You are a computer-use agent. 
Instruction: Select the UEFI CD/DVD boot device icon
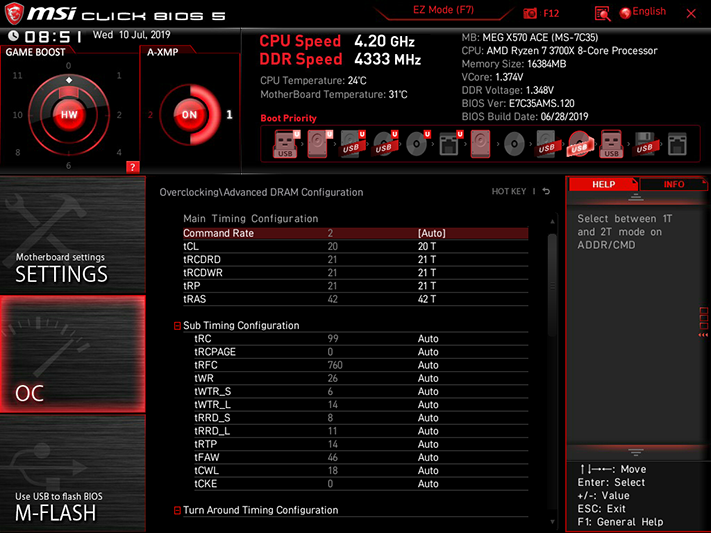pos(418,144)
